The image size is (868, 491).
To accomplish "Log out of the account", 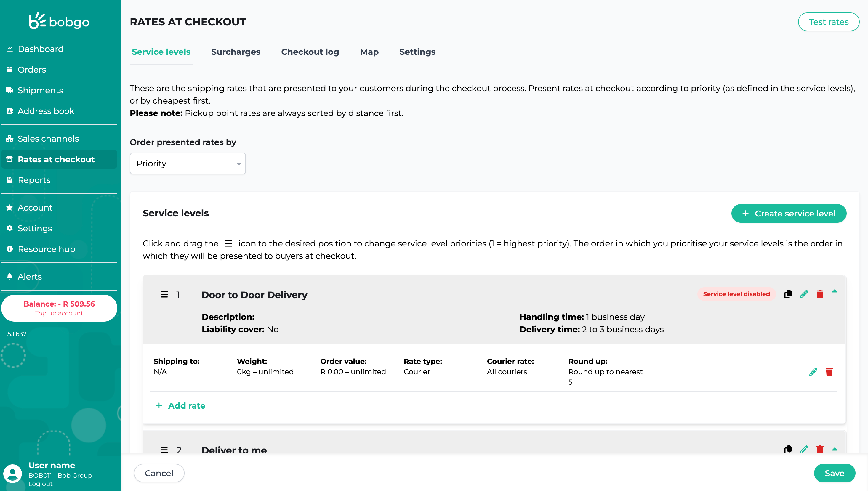I will (41, 484).
